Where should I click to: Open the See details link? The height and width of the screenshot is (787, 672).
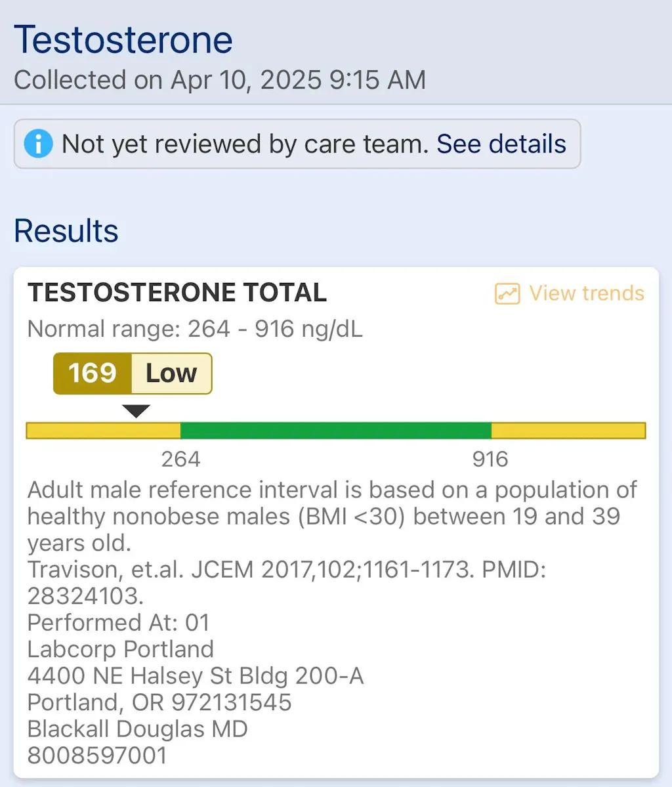[501, 144]
